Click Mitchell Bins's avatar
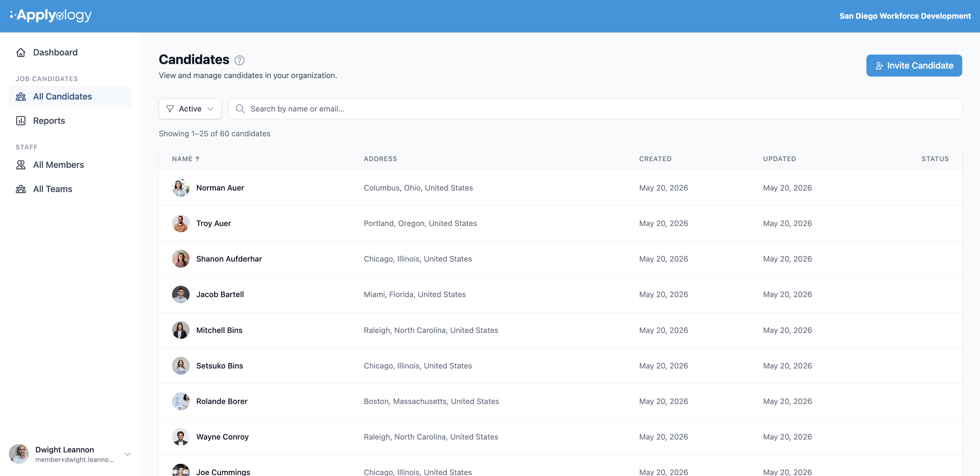The image size is (980, 476). (181, 330)
